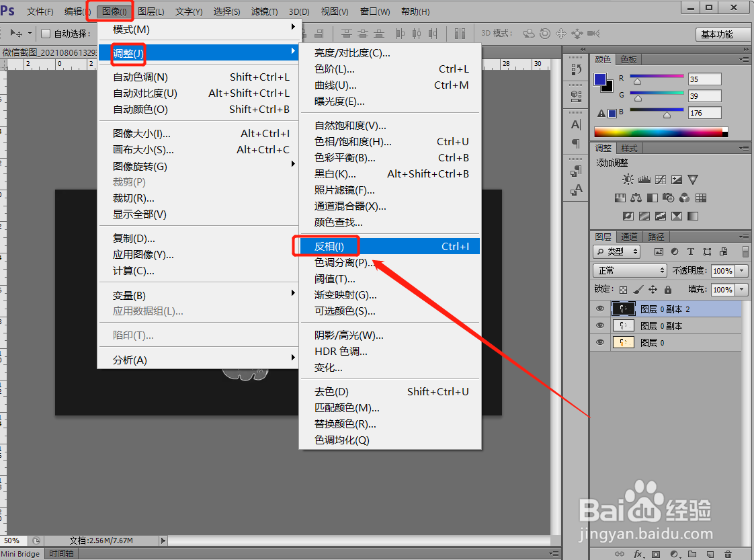Viewport: 754px width, 560px height.
Task: Open Mini Bridge from the bottom bar
Action: click(20, 553)
